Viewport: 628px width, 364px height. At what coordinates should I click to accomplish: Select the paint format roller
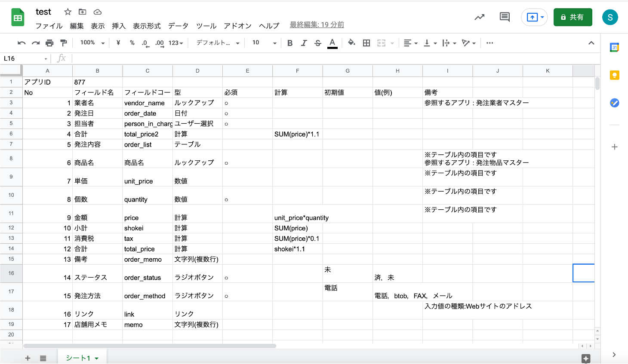(64, 43)
